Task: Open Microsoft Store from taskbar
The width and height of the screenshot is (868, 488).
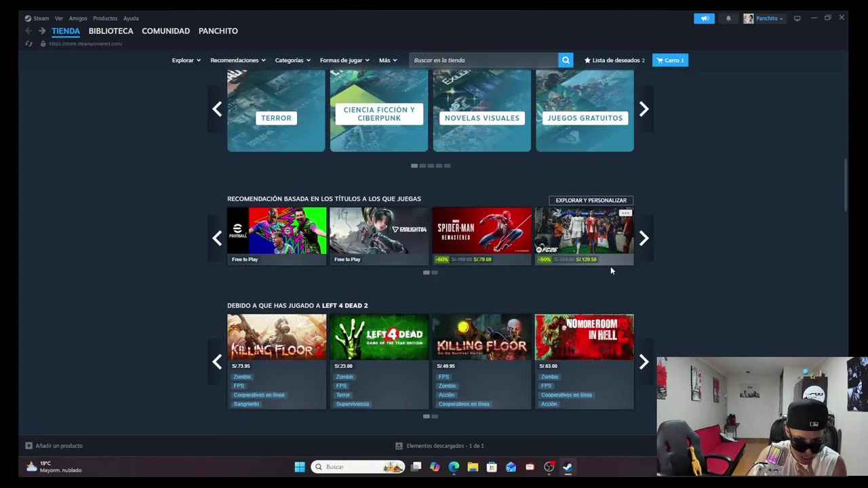Action: [x=492, y=467]
